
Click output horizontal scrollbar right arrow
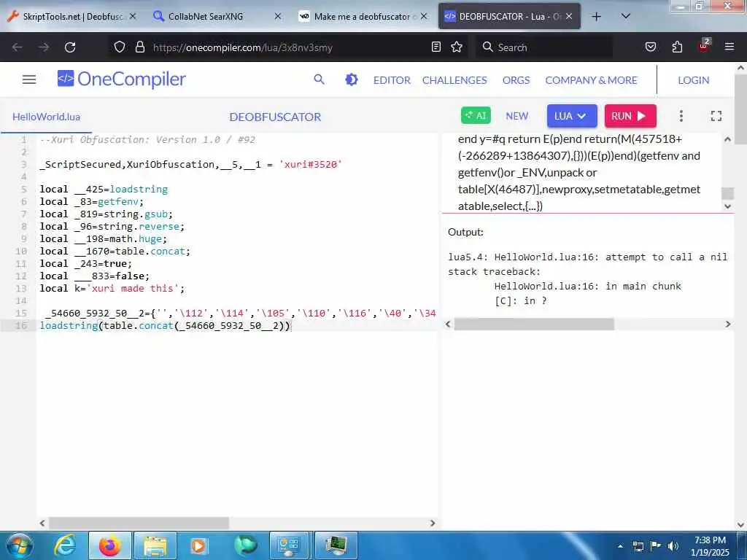pos(727,324)
